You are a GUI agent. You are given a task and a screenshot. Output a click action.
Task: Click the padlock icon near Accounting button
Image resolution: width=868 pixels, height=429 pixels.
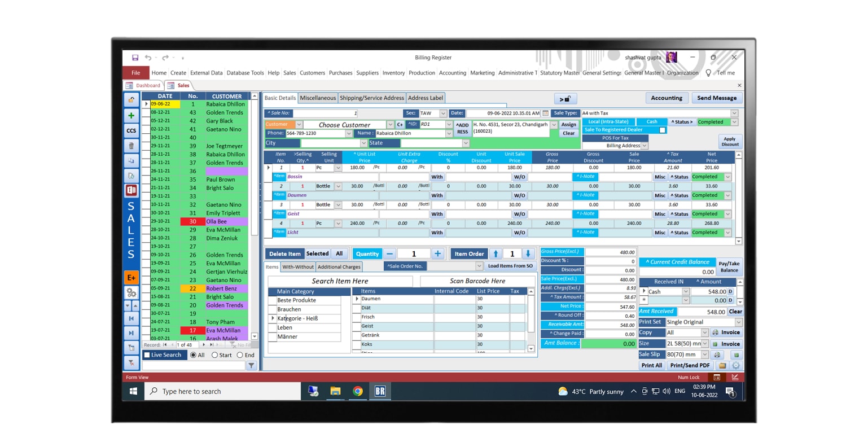click(565, 98)
